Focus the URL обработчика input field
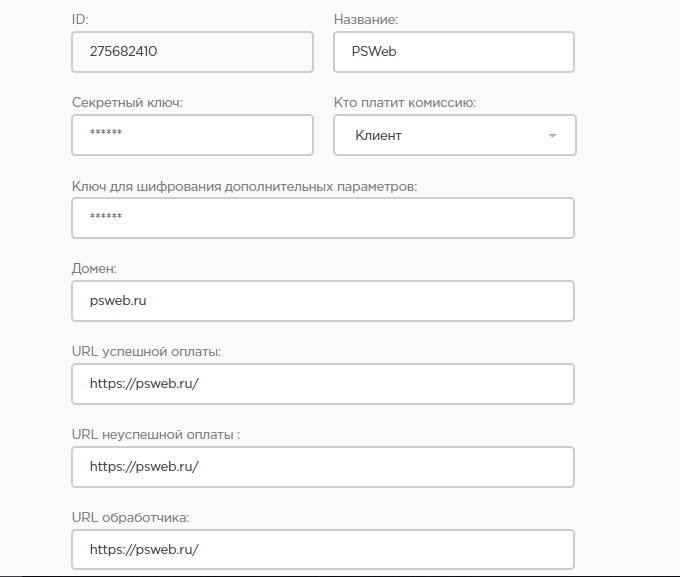680x577 pixels. click(x=322, y=549)
